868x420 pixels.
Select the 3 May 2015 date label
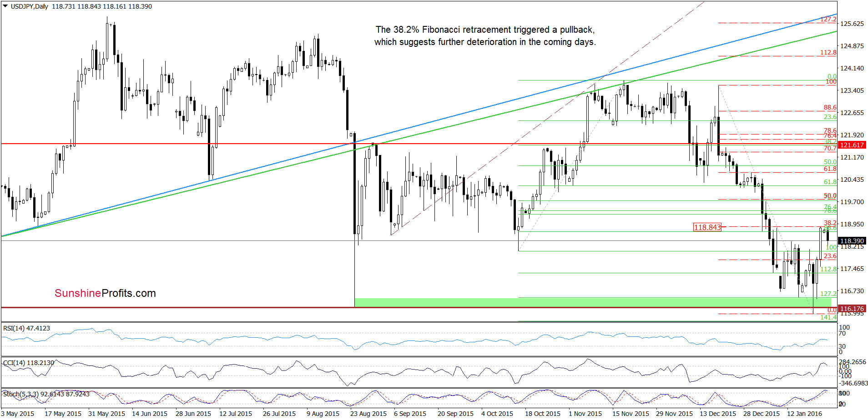click(18, 414)
